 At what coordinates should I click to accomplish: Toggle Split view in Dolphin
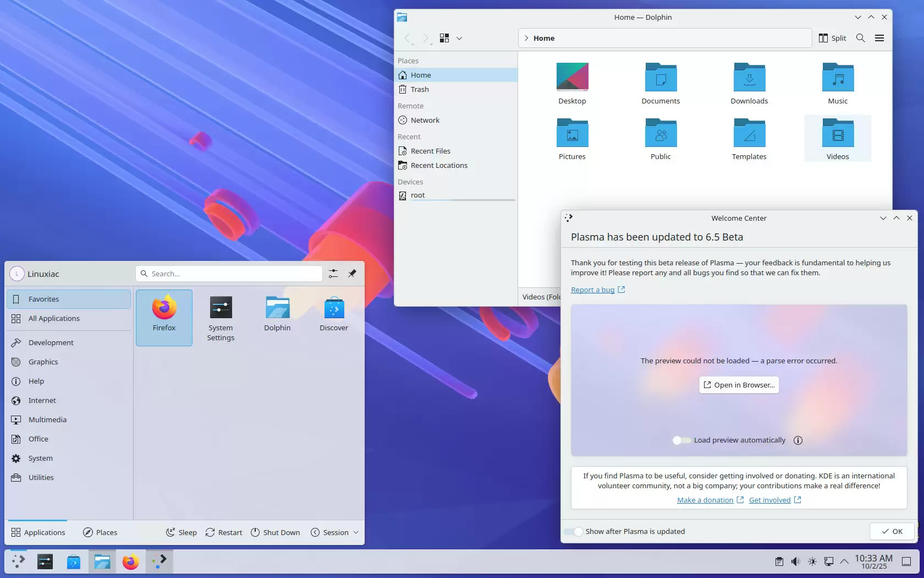click(x=832, y=38)
